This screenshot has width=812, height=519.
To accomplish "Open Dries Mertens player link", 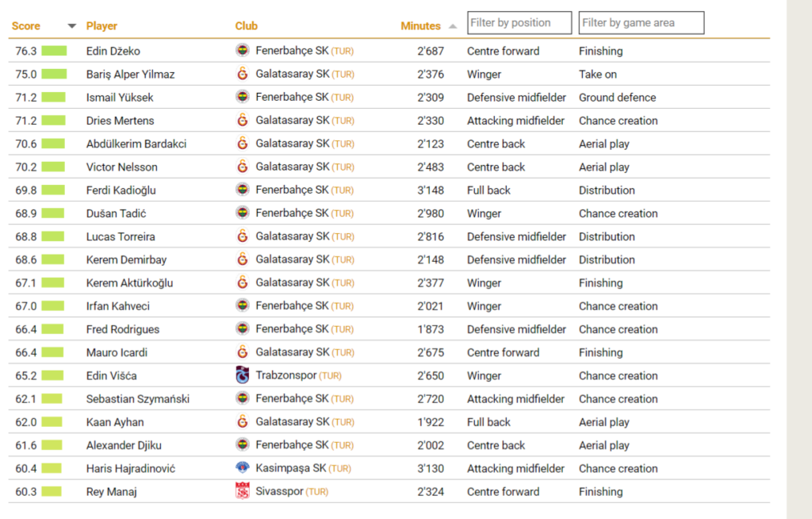I will click(x=121, y=121).
